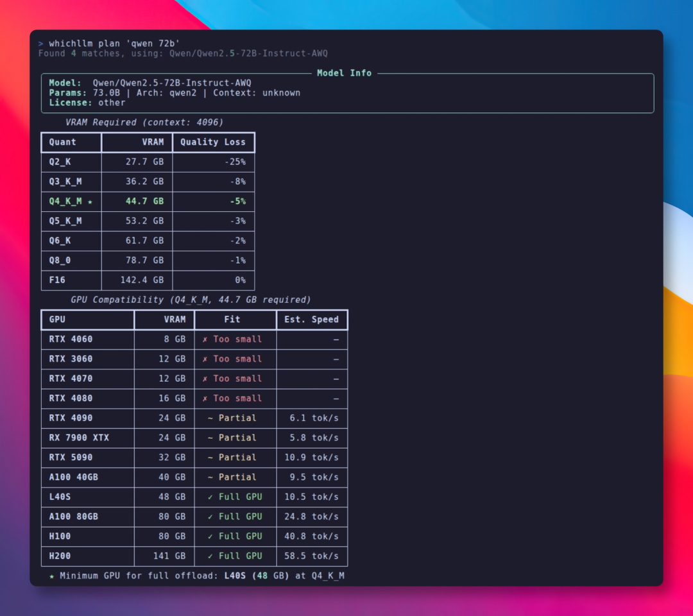Viewport: 693px width, 616px height.
Task: Click the L40S GPU row label
Action: pos(60,497)
